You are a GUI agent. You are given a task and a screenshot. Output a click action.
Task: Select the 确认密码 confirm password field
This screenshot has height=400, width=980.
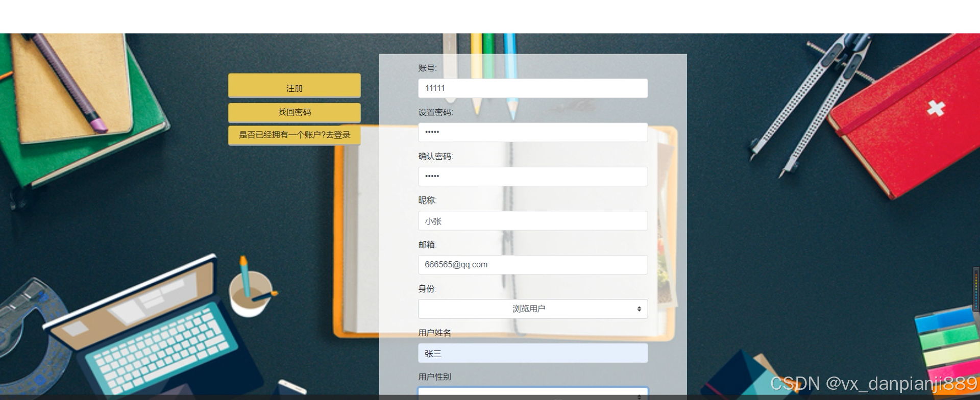[533, 177]
